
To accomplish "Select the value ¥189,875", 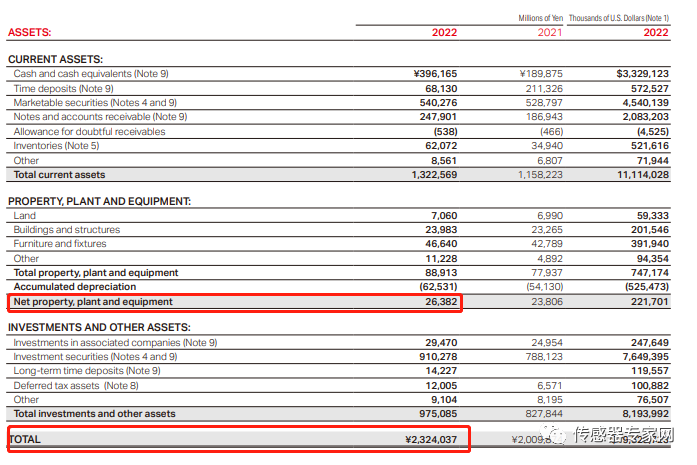I will click(x=541, y=74).
